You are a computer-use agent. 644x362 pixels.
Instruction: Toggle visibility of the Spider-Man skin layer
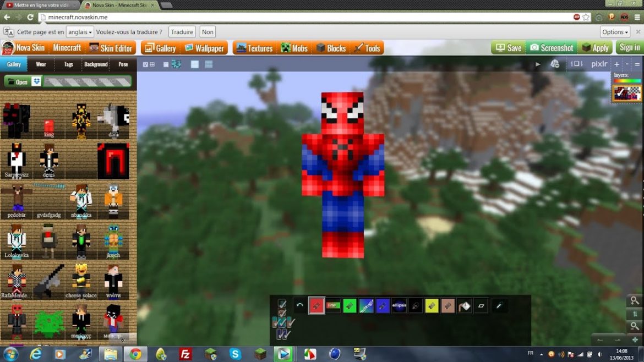[627, 93]
